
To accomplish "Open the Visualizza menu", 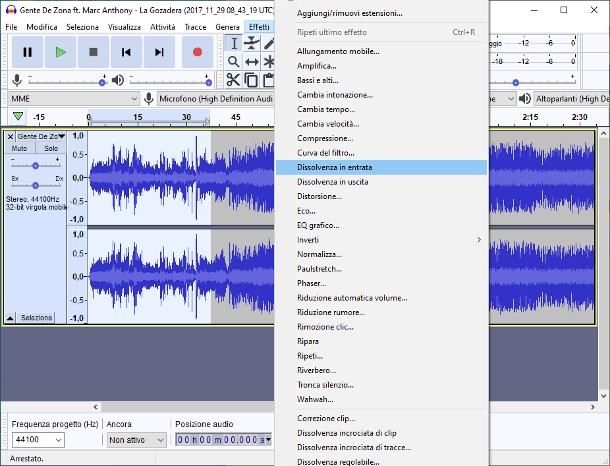I will coord(124,27).
